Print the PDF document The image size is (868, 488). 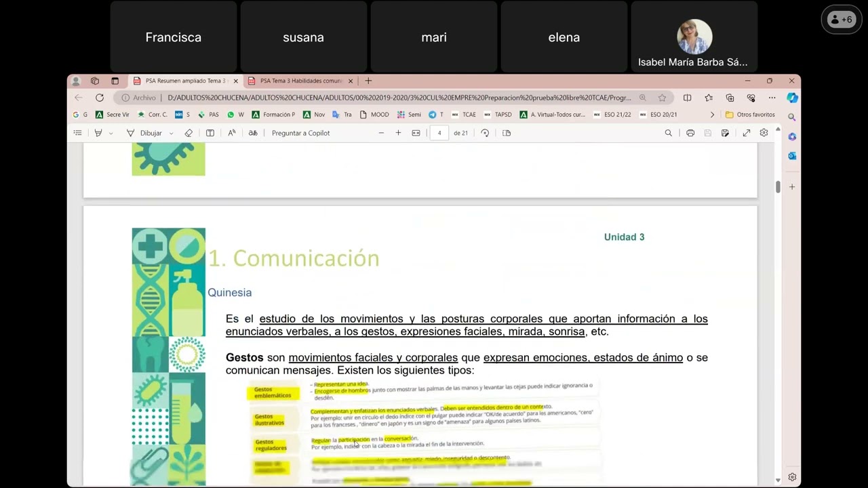690,133
